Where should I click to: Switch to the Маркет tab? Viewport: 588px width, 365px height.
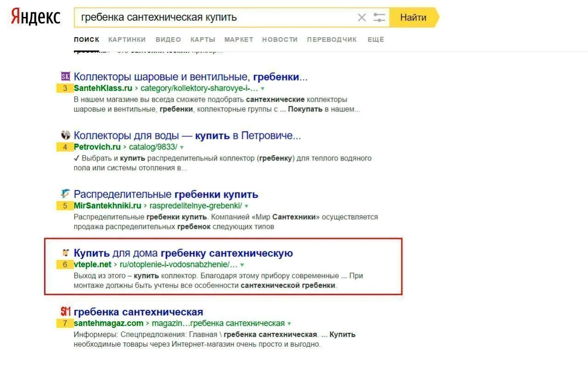238,40
